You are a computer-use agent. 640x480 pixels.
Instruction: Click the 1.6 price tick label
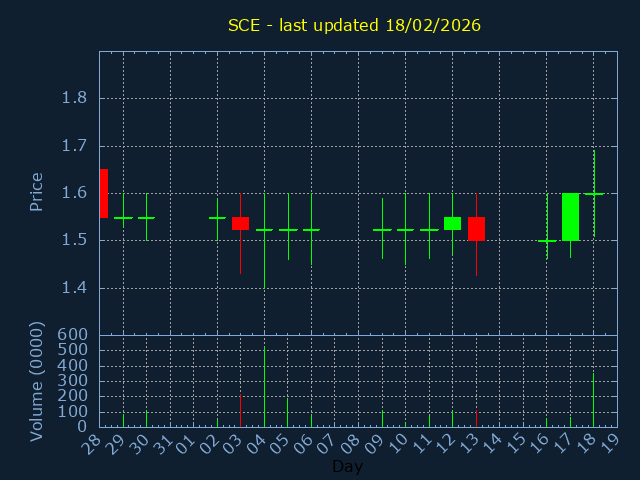(74, 193)
